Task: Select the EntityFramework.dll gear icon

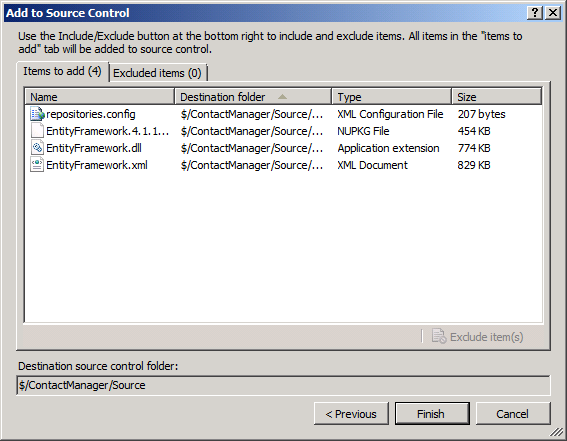Action: [37, 148]
